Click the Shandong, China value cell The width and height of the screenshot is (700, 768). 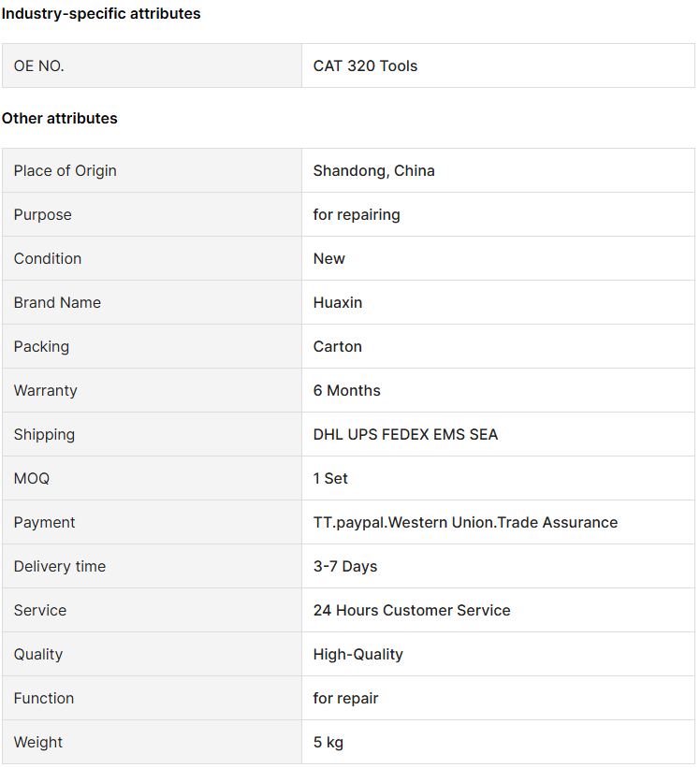tap(498, 170)
